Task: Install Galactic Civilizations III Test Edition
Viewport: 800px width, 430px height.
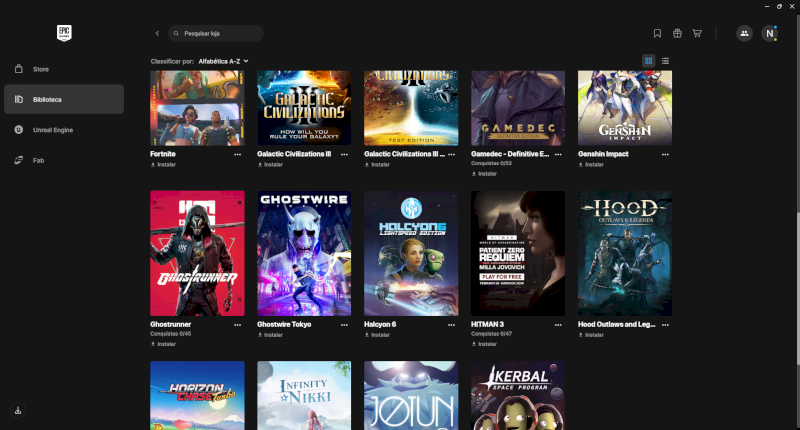Action: (377, 165)
